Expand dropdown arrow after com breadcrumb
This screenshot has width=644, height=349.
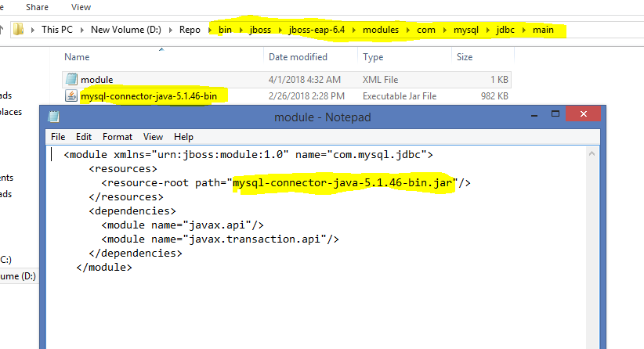(445, 30)
